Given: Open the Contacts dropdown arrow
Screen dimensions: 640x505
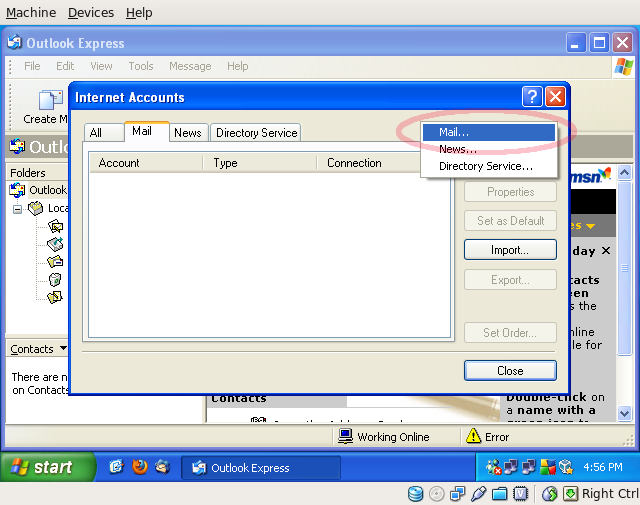Looking at the screenshot, I should (x=64, y=349).
